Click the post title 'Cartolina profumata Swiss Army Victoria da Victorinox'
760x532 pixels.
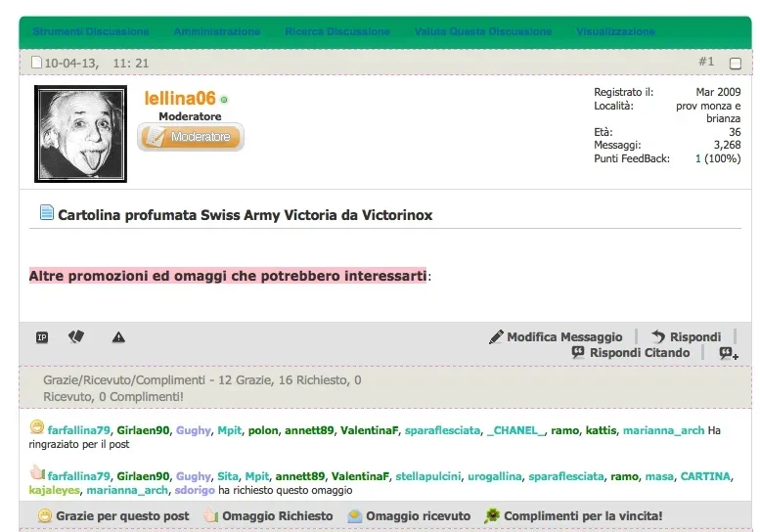click(246, 215)
